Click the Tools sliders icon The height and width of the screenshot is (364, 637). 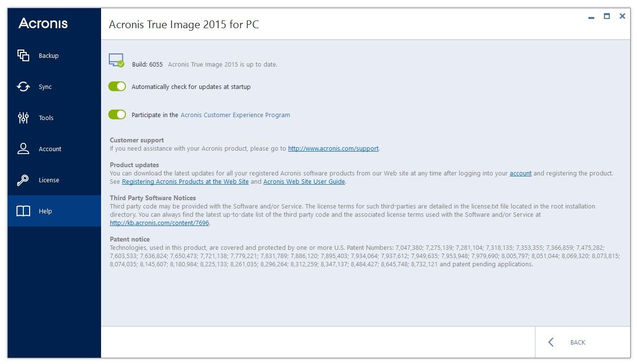point(23,118)
